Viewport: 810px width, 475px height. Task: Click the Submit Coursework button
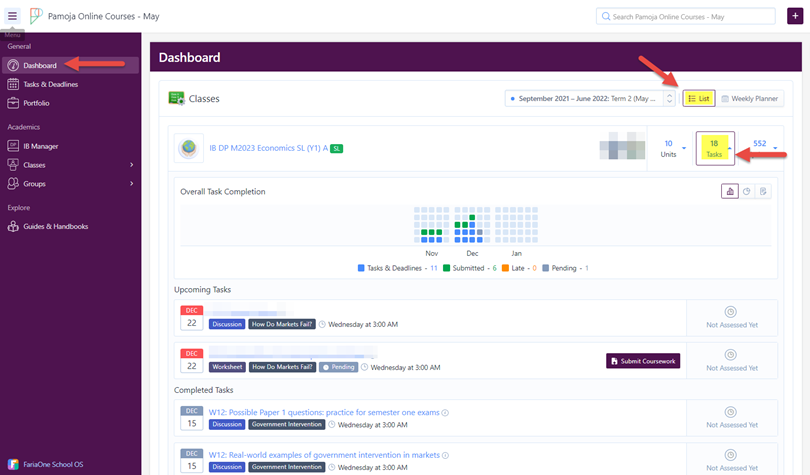click(x=643, y=361)
